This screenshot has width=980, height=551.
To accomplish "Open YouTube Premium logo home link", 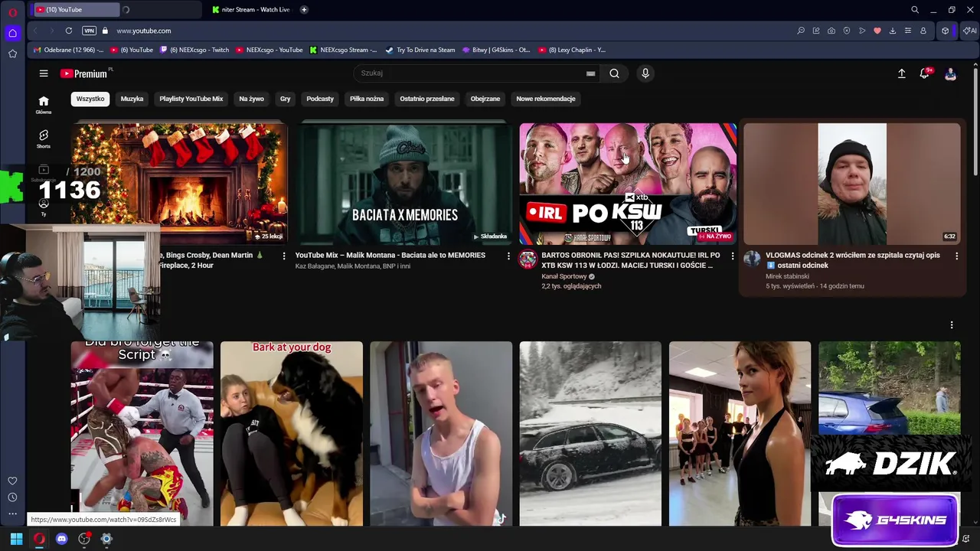I will tap(83, 73).
